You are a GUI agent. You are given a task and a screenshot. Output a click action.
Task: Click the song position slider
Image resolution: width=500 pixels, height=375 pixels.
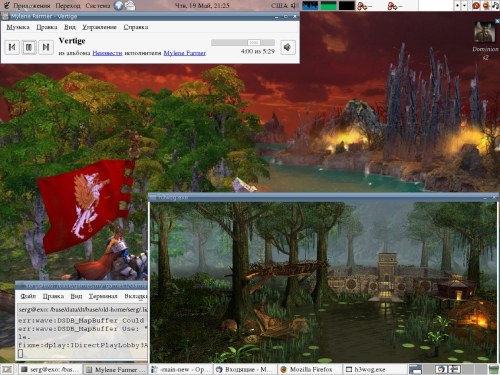(243, 42)
